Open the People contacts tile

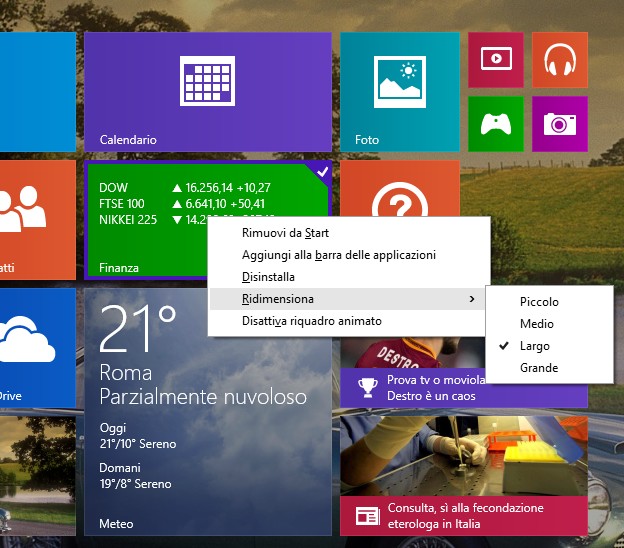(x=38, y=220)
